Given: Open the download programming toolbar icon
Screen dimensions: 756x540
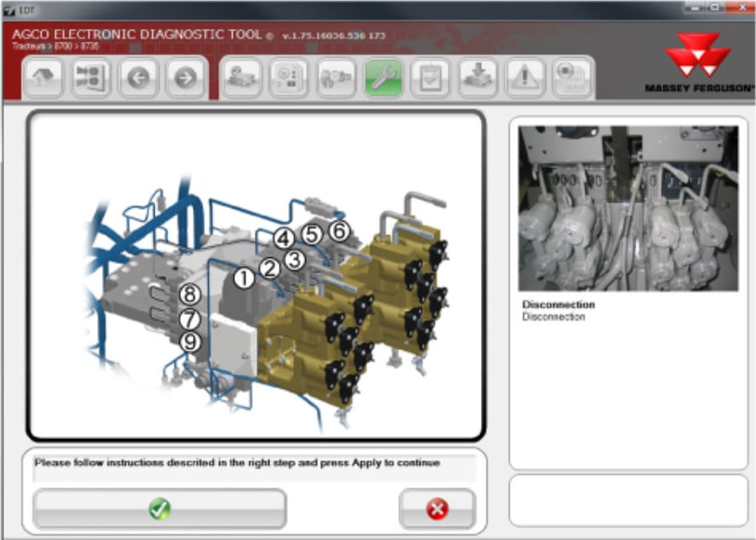Looking at the screenshot, I should [477, 78].
